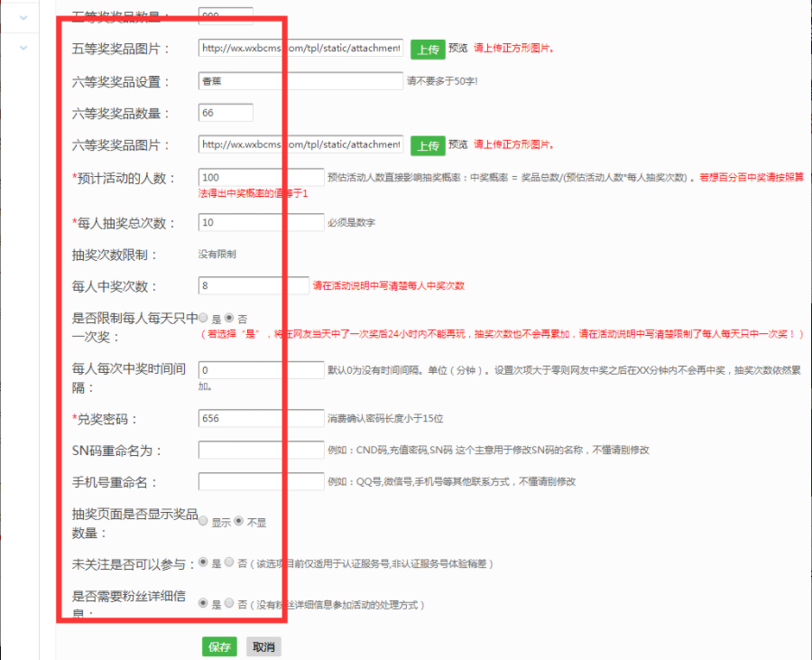Viewport: 812px width, 660px height.
Task: Select 否 for 未关注是否可以参与
Action: pyautogui.click(x=229, y=562)
